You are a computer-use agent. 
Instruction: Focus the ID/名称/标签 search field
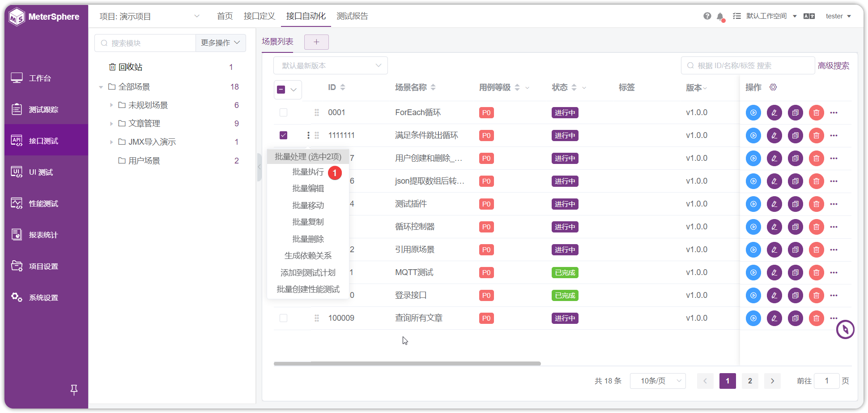748,65
